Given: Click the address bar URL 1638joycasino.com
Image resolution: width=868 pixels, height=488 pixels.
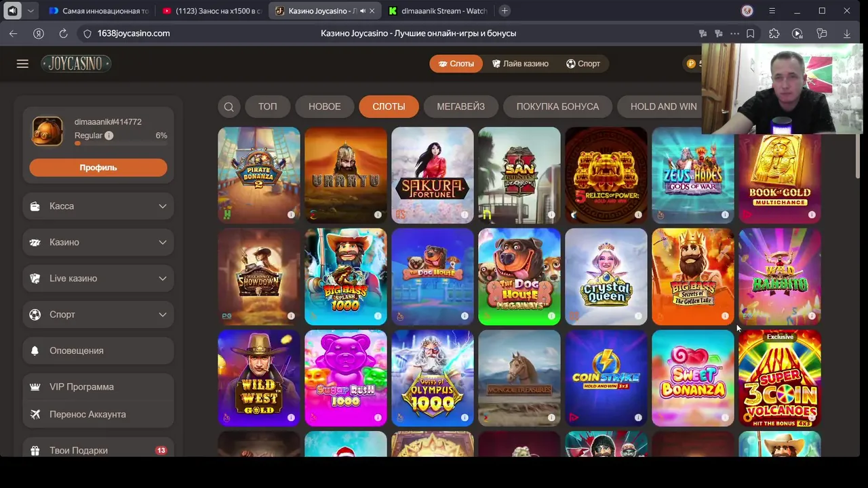Looking at the screenshot, I should [x=134, y=33].
